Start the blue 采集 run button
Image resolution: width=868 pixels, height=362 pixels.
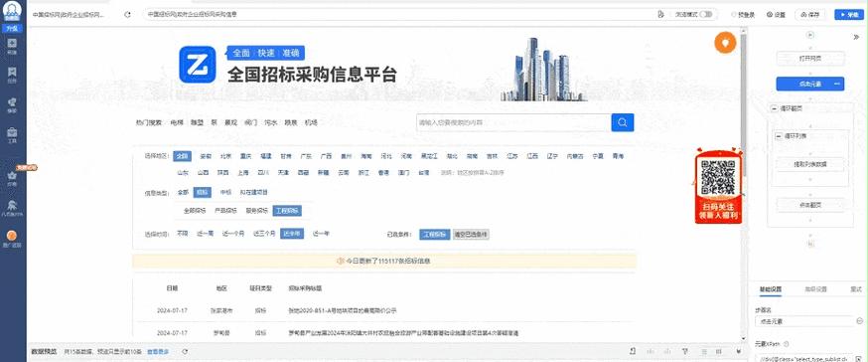pyautogui.click(x=850, y=15)
